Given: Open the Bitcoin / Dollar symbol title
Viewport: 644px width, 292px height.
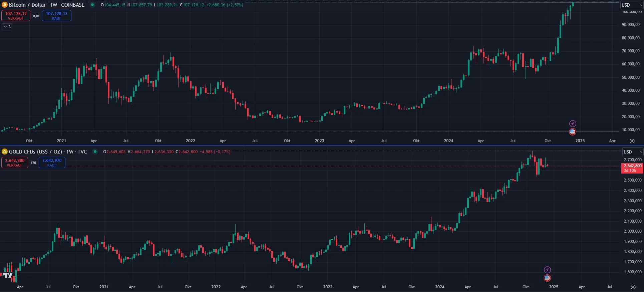Looking at the screenshot, I should point(46,5).
